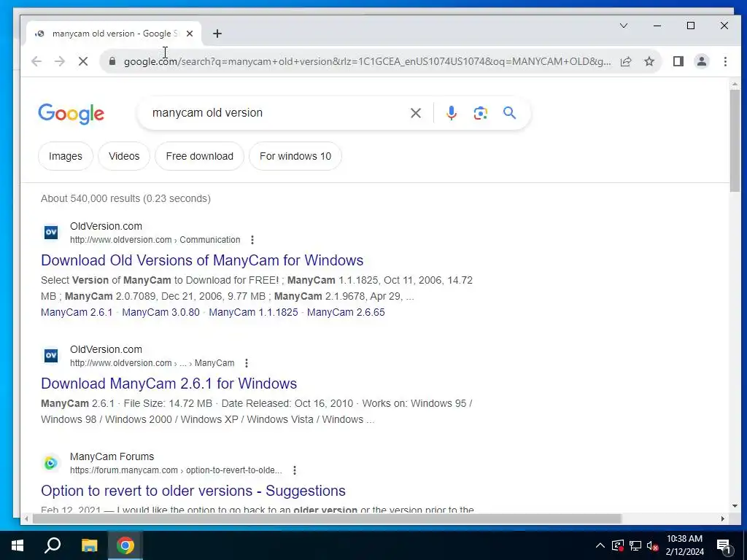Screen dimensions: 747x560
Task: Open more options for ManyCam Forums result
Action: (295, 470)
